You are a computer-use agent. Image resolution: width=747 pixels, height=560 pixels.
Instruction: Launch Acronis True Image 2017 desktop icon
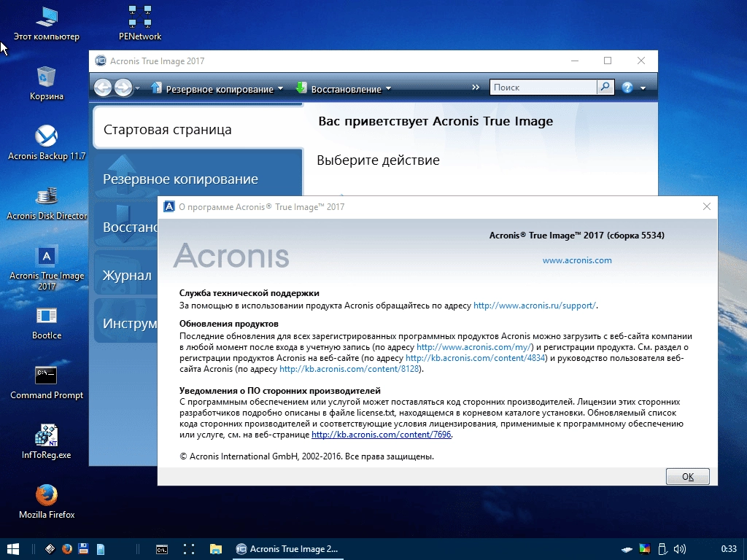46,268
